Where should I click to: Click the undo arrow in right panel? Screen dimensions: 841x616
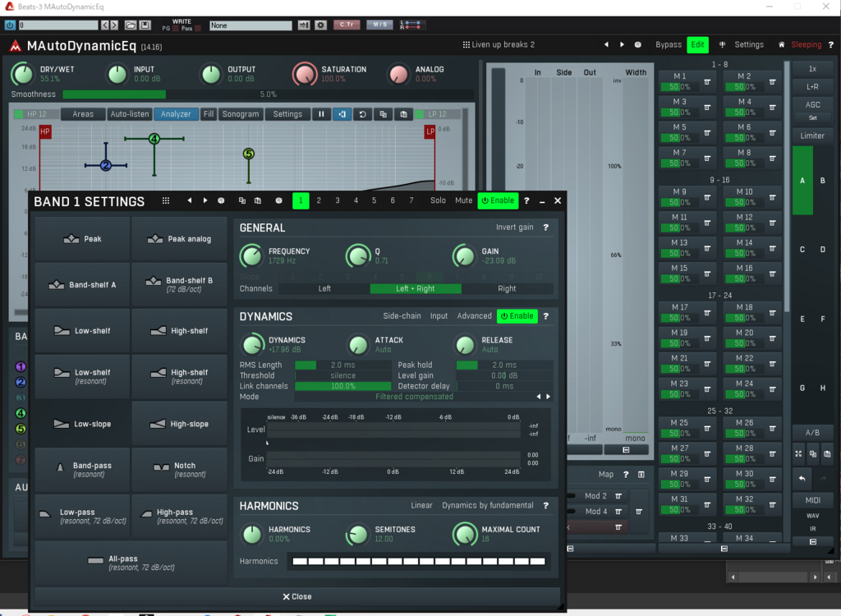[802, 479]
